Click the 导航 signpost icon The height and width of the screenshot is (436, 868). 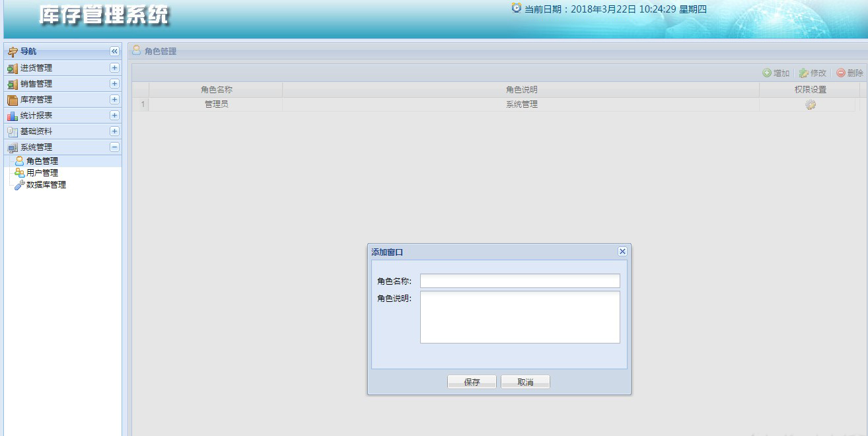click(x=13, y=52)
